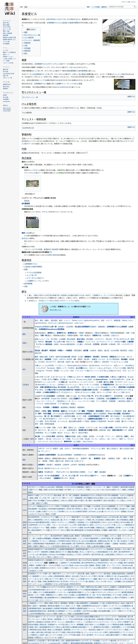The width and height of the screenshot is (138, 644).
Task: Expand the けんま報告例 collapsed box
Action: pyautogui.click(x=131, y=112)
